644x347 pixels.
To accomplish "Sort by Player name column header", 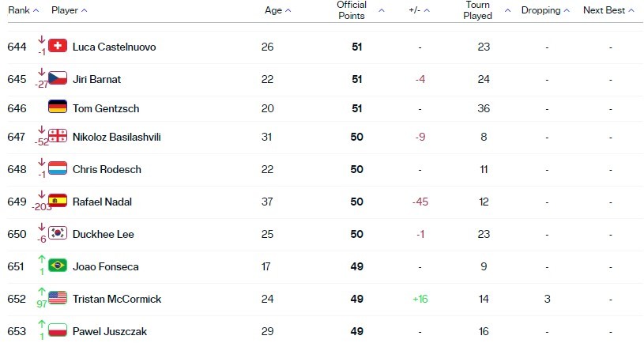I will 70,10.
